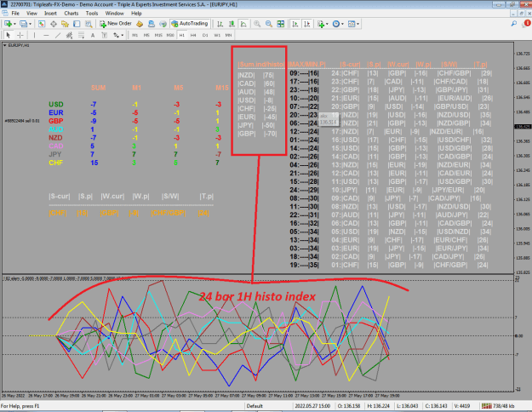The image size is (532, 412).
Task: Draw vertical line tool
Action: pyautogui.click(x=34, y=35)
